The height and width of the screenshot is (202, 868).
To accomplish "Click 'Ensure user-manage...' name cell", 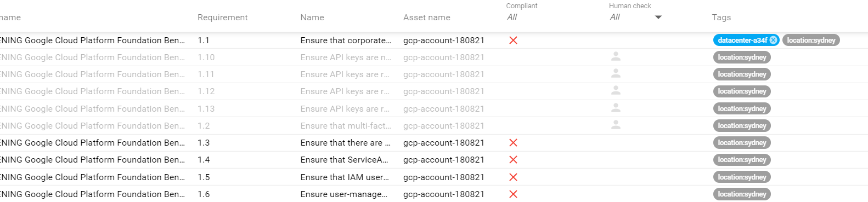I will (x=344, y=194).
